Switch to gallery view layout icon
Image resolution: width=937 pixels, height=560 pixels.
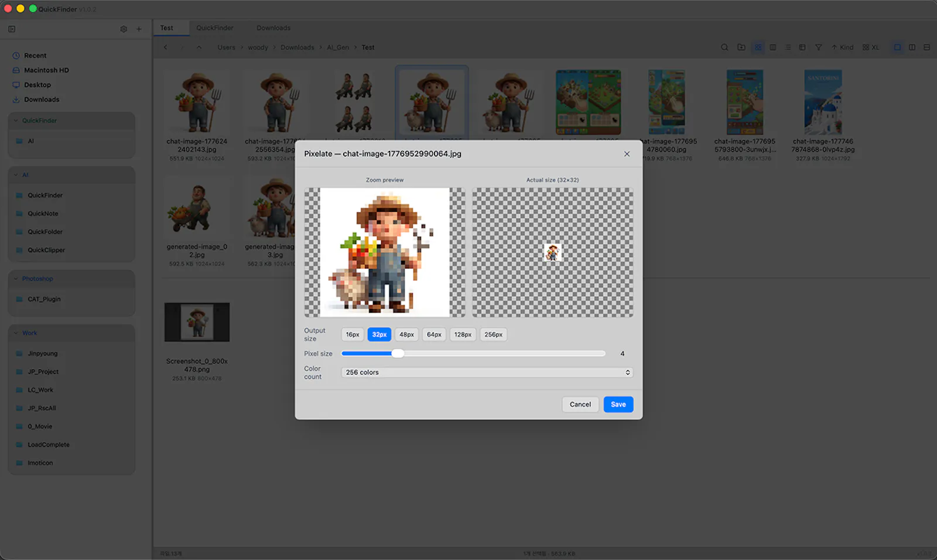coord(802,47)
